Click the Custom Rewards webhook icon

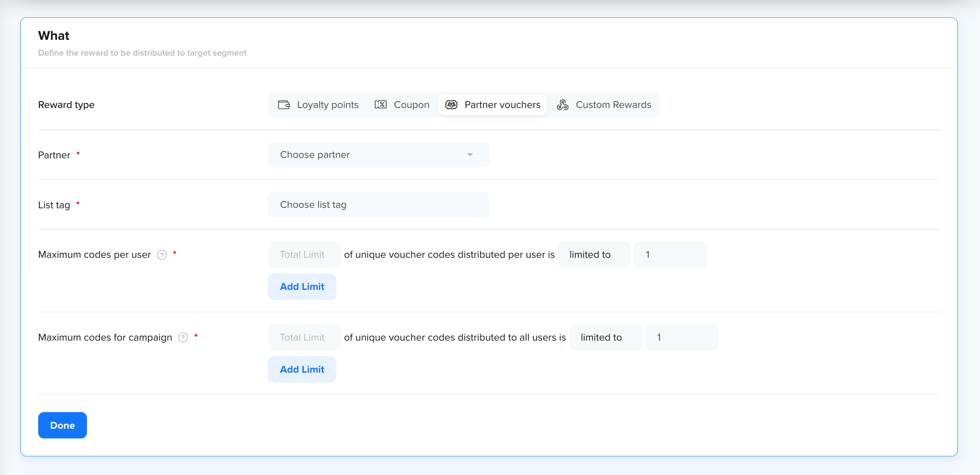(563, 105)
